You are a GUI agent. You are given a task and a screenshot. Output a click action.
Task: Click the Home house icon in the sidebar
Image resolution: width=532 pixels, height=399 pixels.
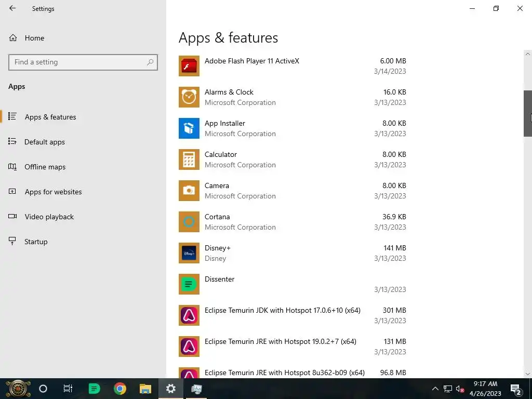tap(13, 37)
